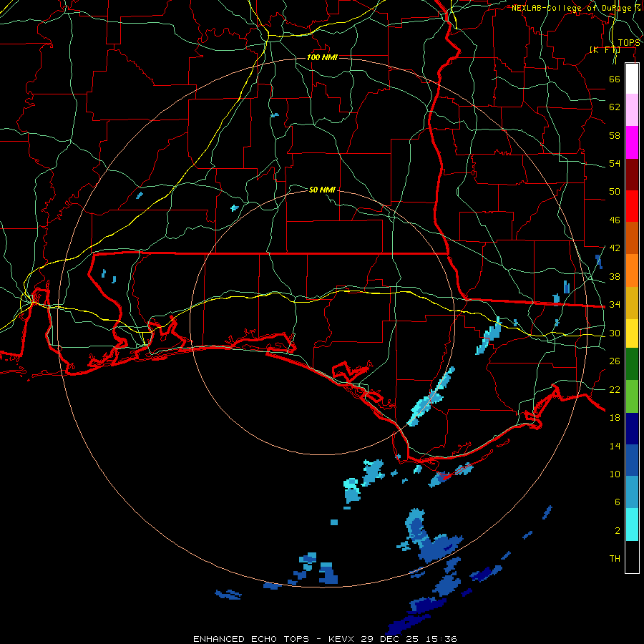
Task: Click the "2" value on the legend
Action: [x=618, y=531]
